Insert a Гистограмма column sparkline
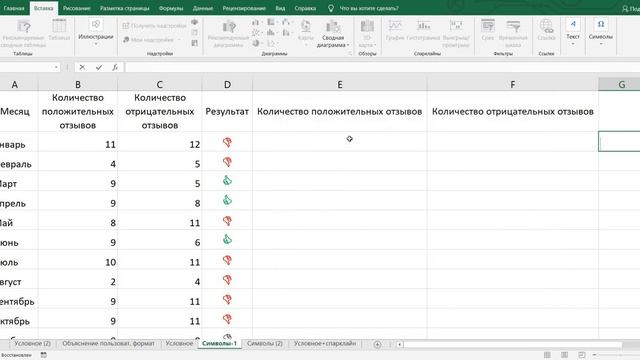This screenshot has height=360, width=640. [x=423, y=30]
